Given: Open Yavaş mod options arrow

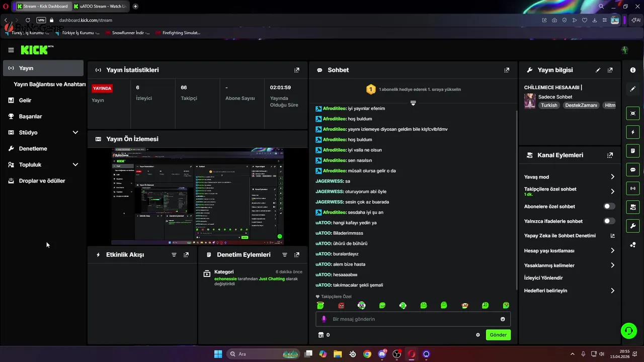Looking at the screenshot, I should (612, 177).
